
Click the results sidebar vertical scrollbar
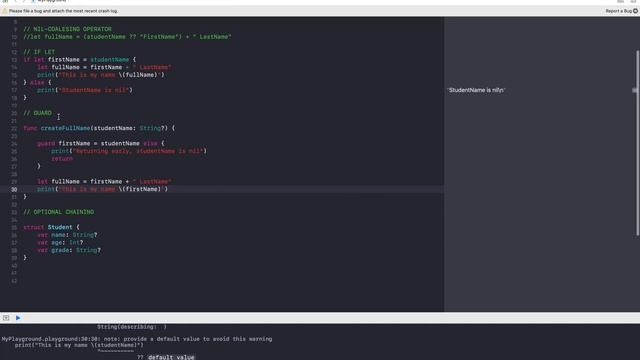(x=638, y=143)
